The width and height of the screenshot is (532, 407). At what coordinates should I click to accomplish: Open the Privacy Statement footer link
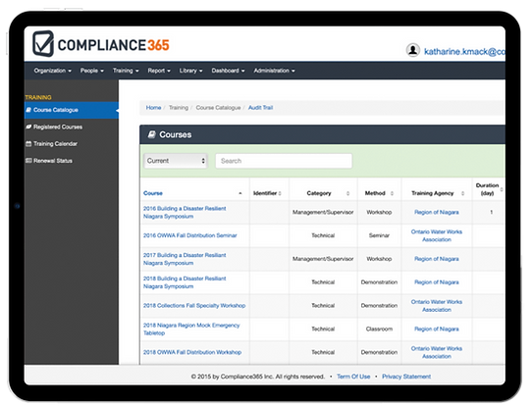(406, 377)
